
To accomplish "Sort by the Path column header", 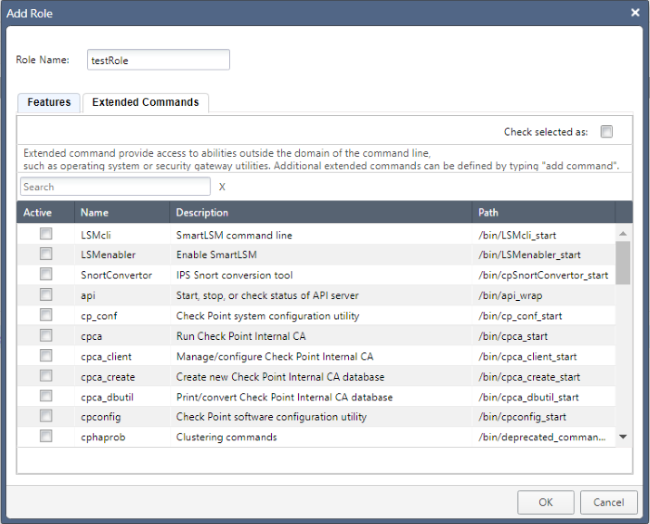I will (544, 212).
